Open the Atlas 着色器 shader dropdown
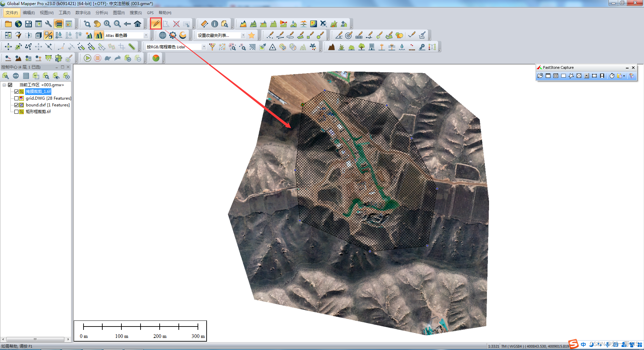 pyautogui.click(x=146, y=35)
